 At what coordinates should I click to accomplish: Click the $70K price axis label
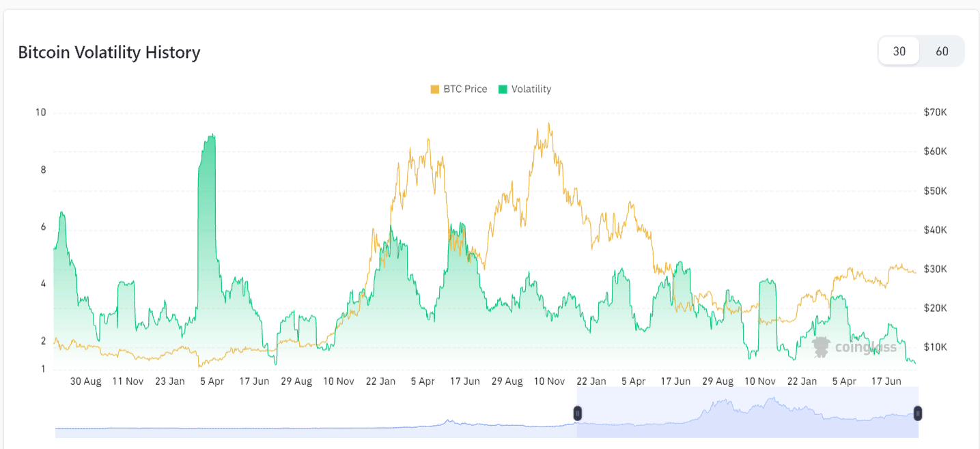[935, 112]
